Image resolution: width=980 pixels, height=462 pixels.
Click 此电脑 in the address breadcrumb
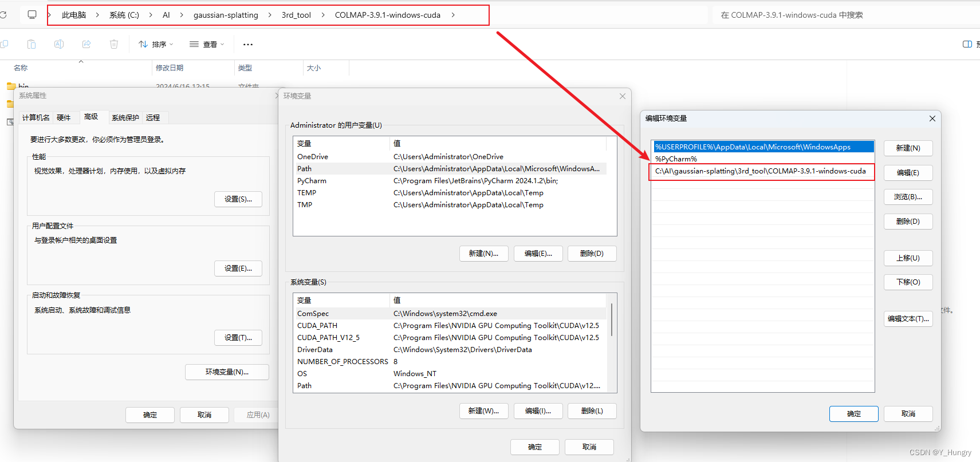[74, 15]
